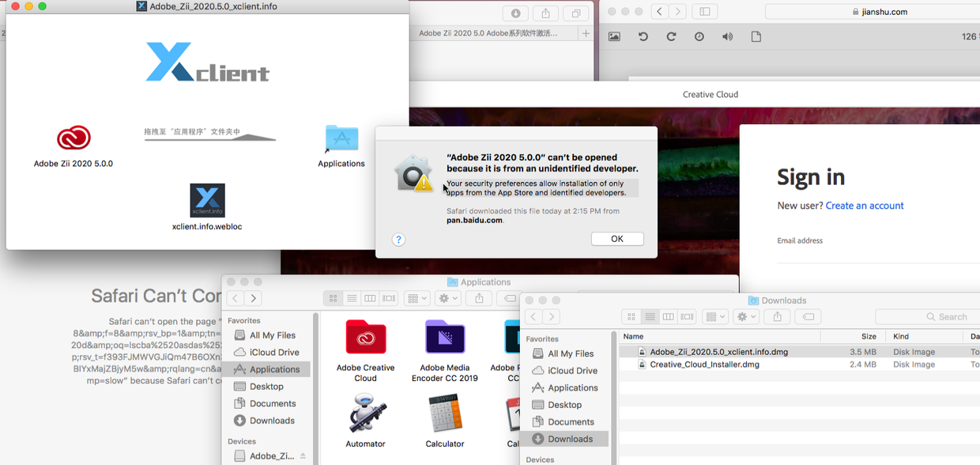
Task: Click the Applications folder shortcut in the Xclient window
Action: tap(341, 139)
